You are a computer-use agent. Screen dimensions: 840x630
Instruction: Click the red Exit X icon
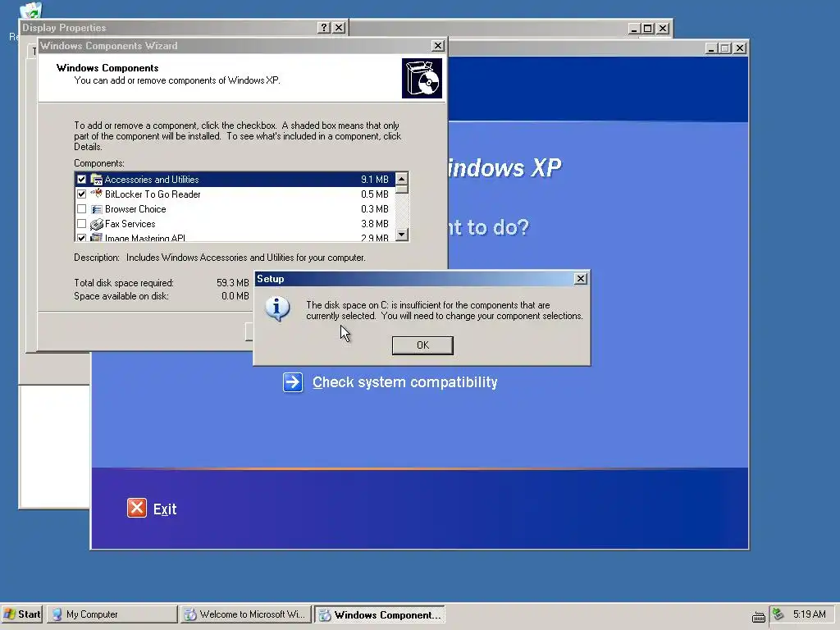pos(137,507)
